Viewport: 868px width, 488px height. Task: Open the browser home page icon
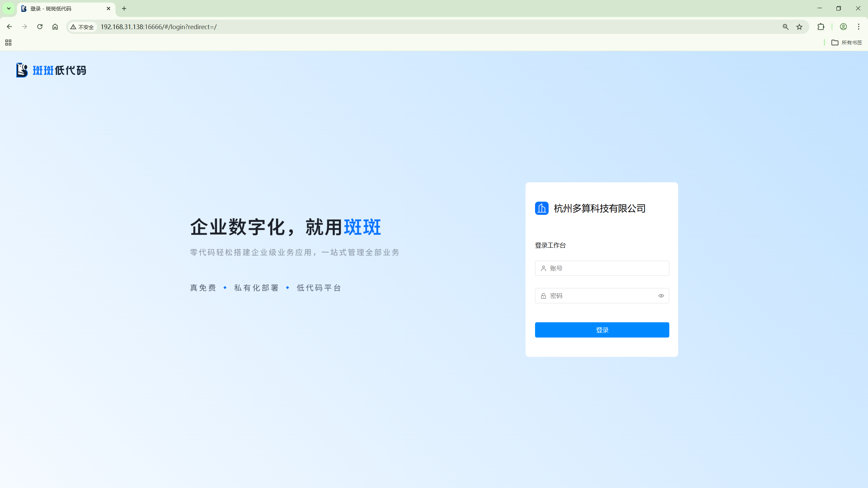(x=55, y=27)
